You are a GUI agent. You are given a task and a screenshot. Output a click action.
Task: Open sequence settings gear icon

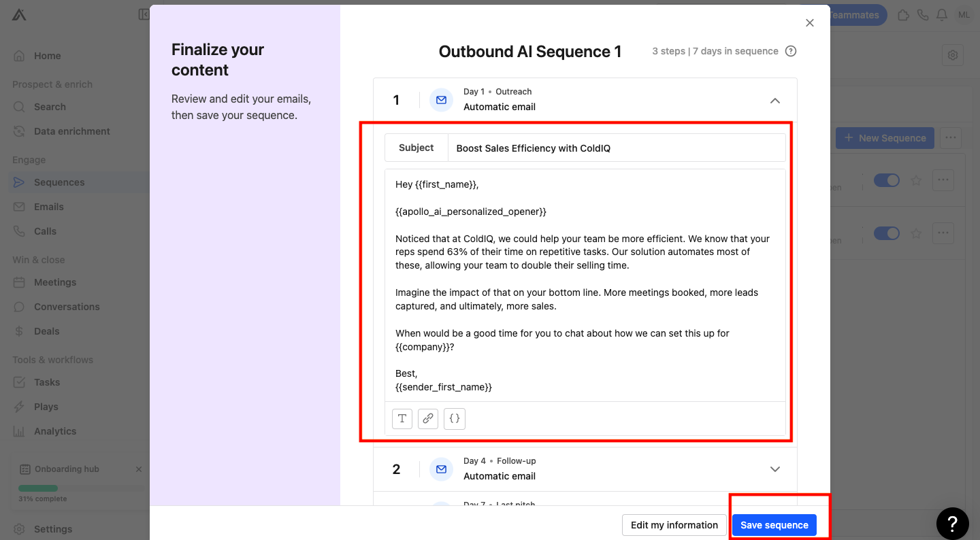tap(953, 56)
